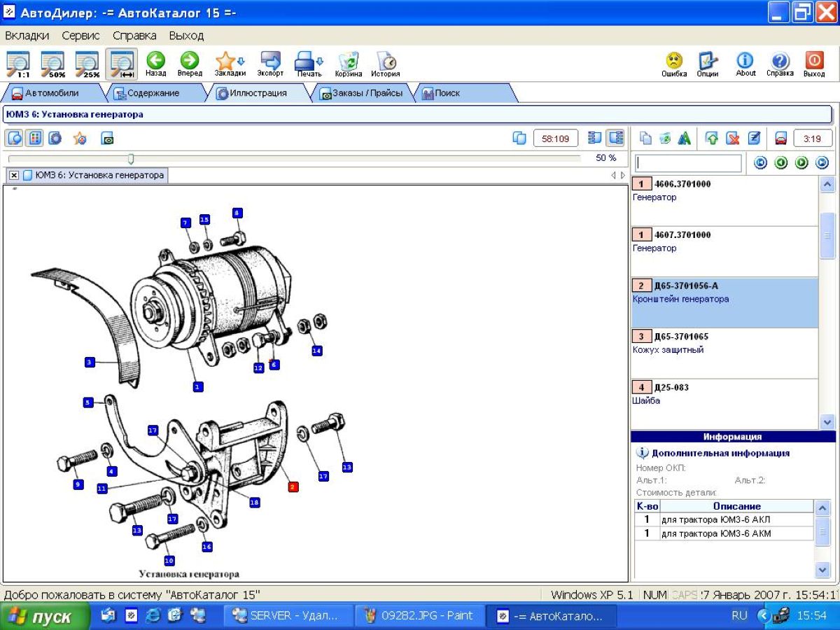Set zoom to 25% using toolbar icon
The height and width of the screenshot is (630, 840).
click(87, 64)
